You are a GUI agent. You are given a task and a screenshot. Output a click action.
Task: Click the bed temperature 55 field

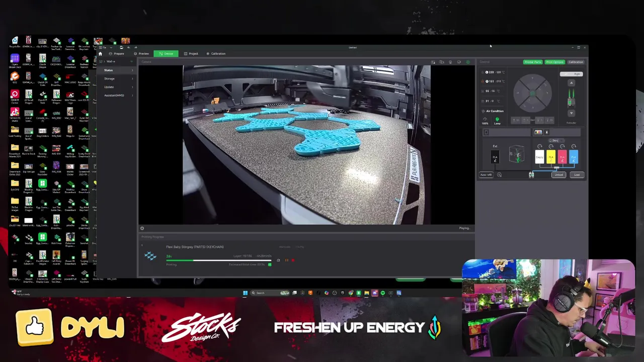(x=492, y=91)
